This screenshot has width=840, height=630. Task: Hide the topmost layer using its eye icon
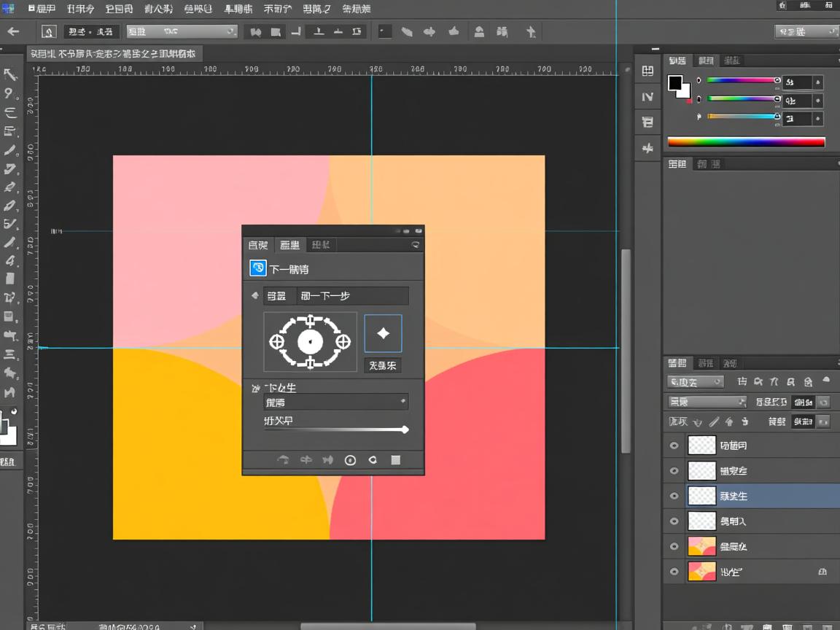coord(674,446)
